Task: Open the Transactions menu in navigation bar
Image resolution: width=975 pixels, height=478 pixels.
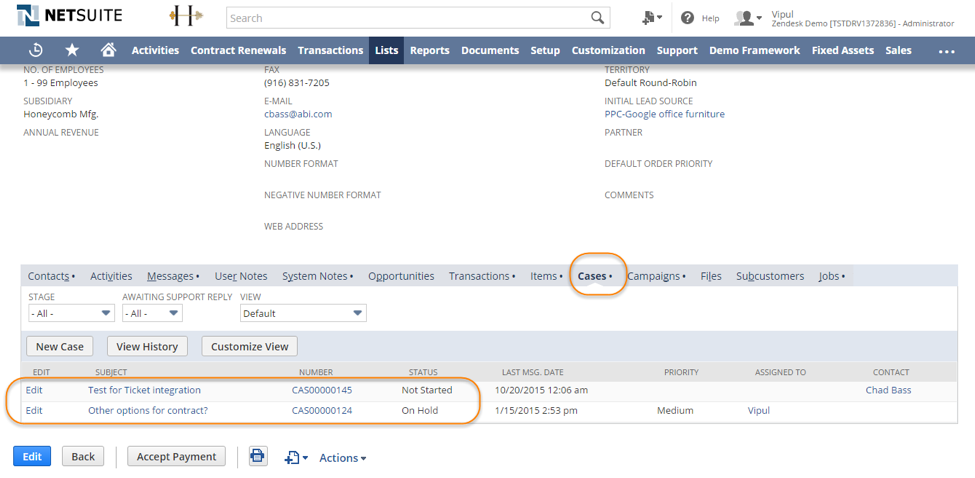Action: point(330,50)
